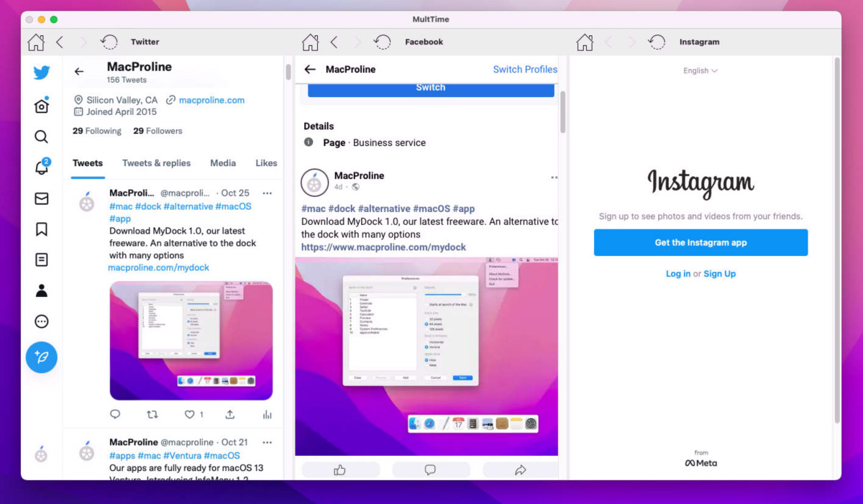This screenshot has width=863, height=504.
Task: Open the MyDock screenshot image in the Facebook post
Action: click(x=427, y=357)
